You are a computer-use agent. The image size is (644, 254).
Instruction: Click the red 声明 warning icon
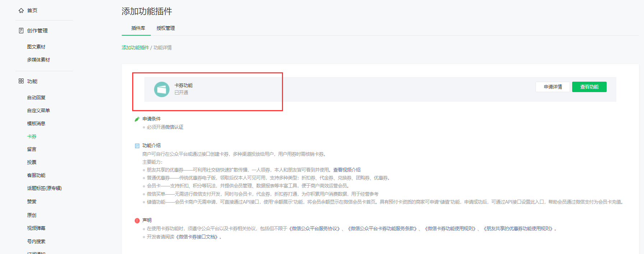pos(137,221)
